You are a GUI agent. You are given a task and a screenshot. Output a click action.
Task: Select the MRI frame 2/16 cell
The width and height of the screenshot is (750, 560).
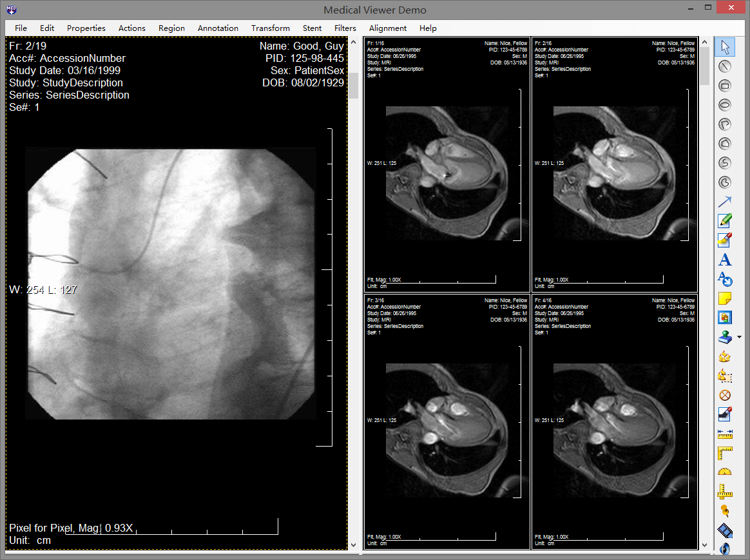click(614, 164)
